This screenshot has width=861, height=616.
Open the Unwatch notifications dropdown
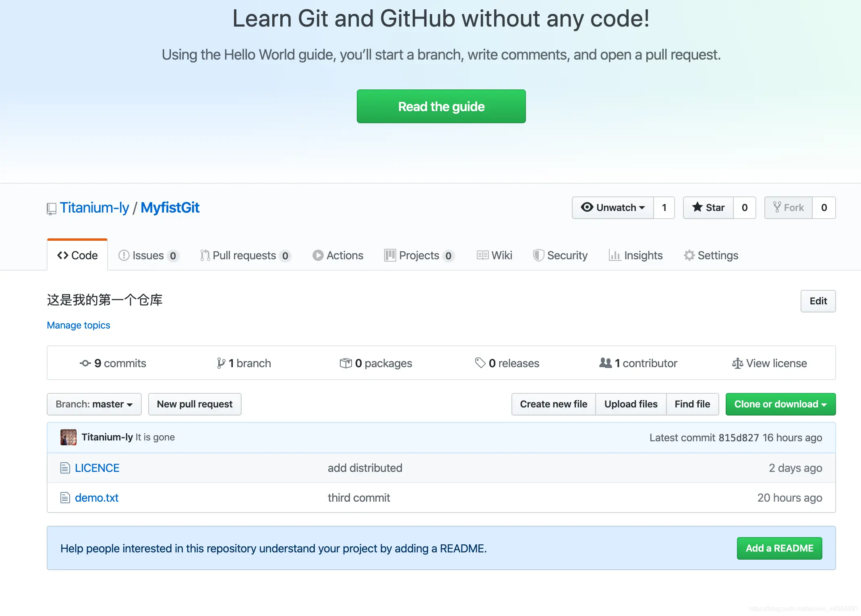click(x=613, y=208)
